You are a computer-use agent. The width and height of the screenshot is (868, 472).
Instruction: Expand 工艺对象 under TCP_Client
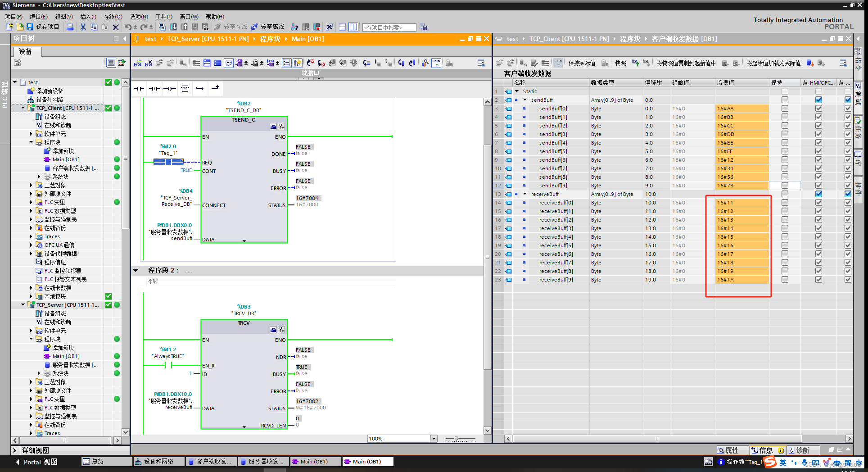coord(31,185)
